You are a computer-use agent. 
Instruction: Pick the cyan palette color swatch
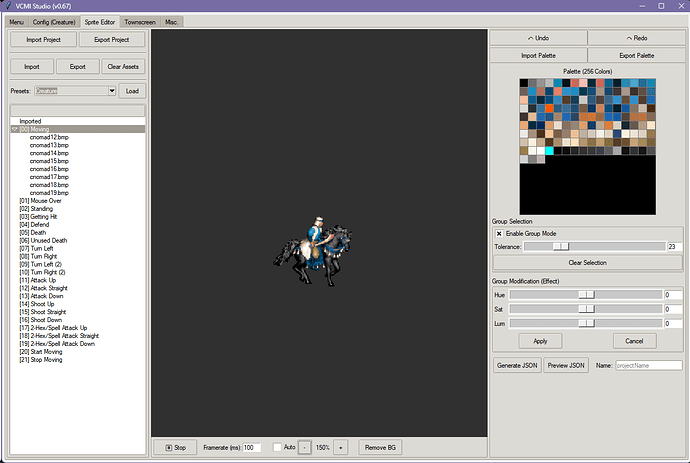(x=549, y=151)
